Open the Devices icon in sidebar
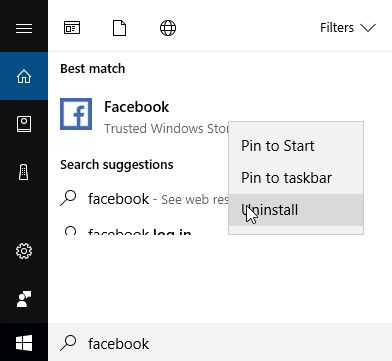This screenshot has width=392, height=361. tap(24, 172)
